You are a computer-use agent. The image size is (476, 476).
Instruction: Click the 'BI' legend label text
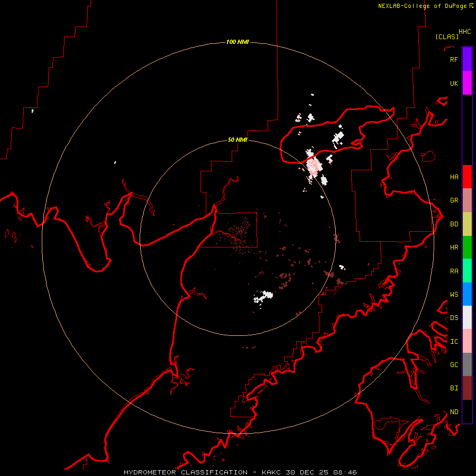click(454, 388)
